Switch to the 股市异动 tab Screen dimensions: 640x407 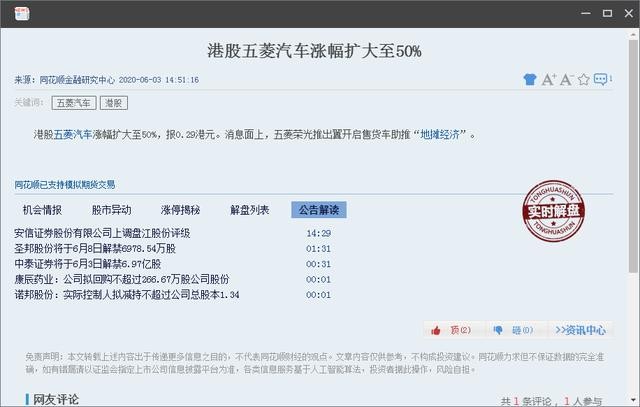click(111, 210)
